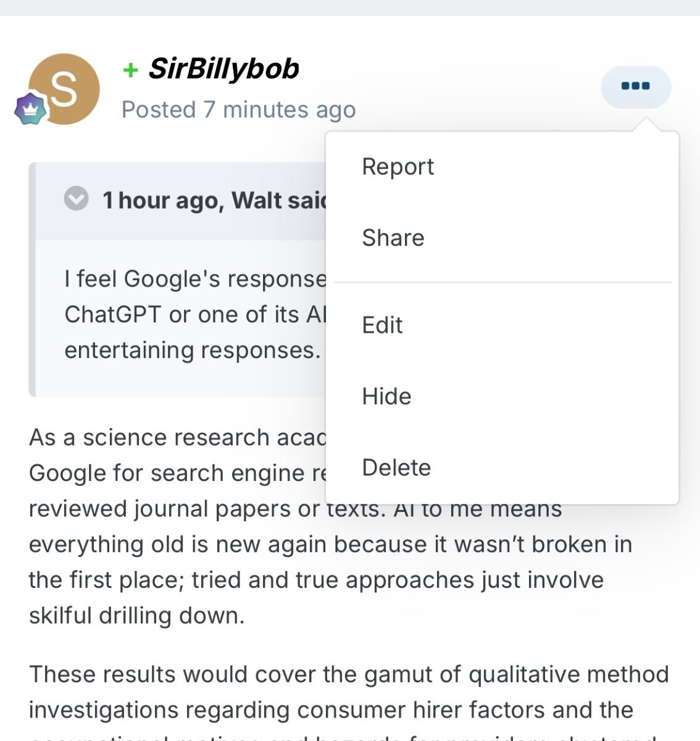This screenshot has height=741, width=700.
Task: Select Edit in the post menu
Action: point(382,325)
